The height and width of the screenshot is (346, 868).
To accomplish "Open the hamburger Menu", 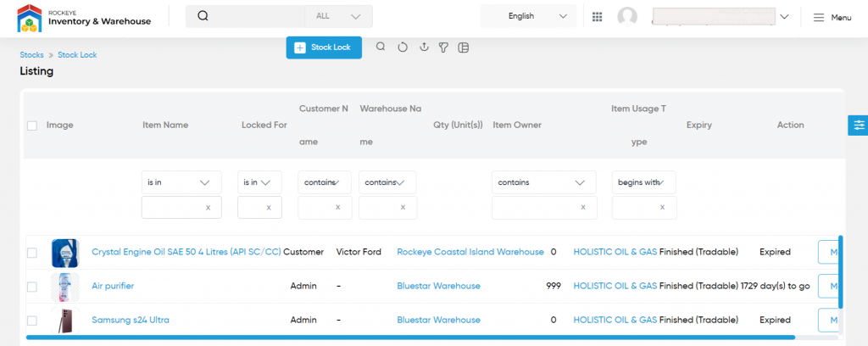I will 832,18.
